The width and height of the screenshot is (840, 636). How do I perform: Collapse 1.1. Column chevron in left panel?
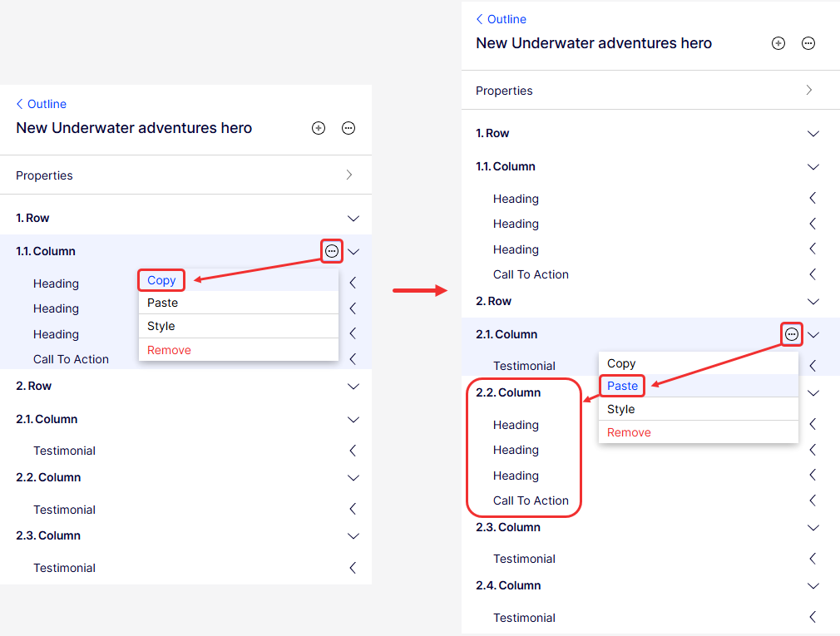353,252
